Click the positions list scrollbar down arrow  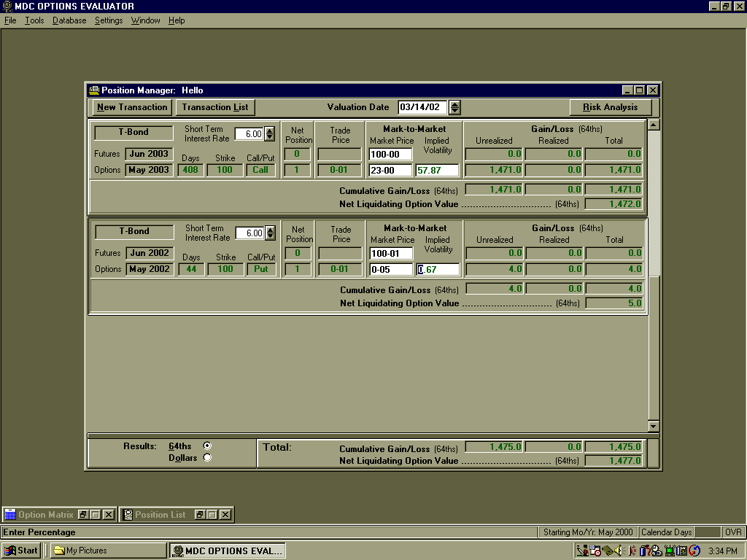(x=653, y=427)
